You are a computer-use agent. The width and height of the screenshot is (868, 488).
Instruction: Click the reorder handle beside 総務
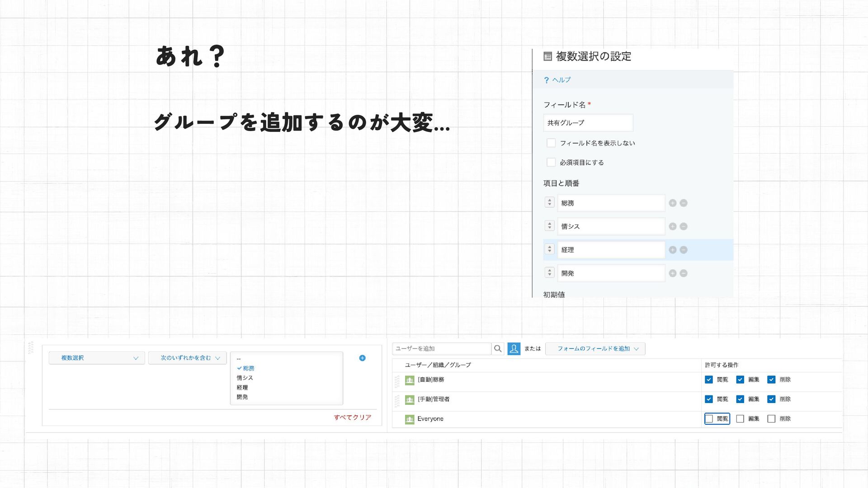tap(549, 203)
